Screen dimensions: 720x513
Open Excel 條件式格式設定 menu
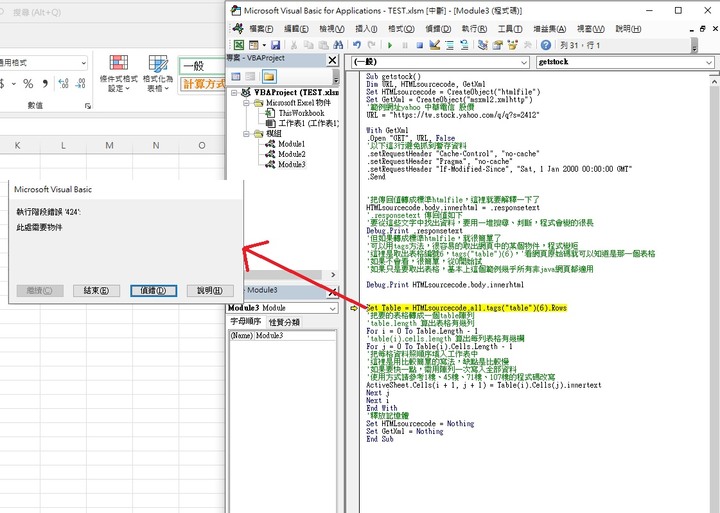tap(118, 73)
